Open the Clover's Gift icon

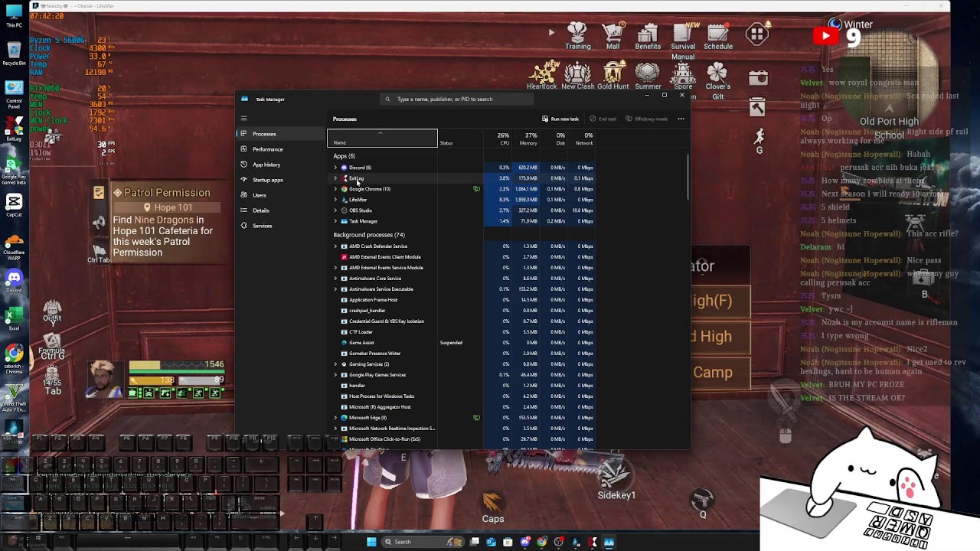[717, 81]
